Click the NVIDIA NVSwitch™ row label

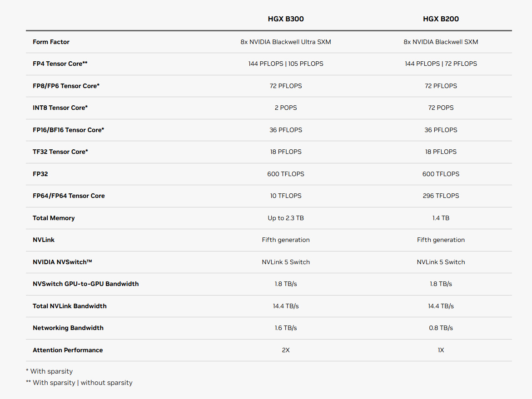[62, 262]
